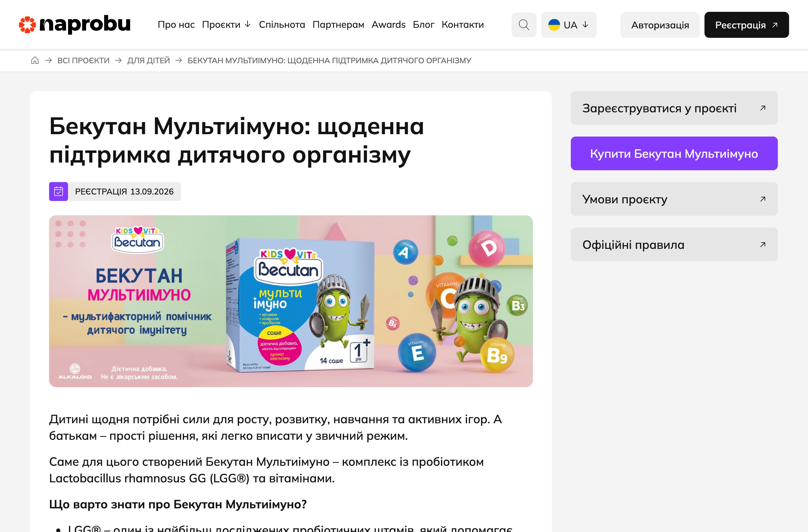The width and height of the screenshot is (808, 532).
Task: Click Зареєструватися у проєкті button
Action: coord(674,108)
